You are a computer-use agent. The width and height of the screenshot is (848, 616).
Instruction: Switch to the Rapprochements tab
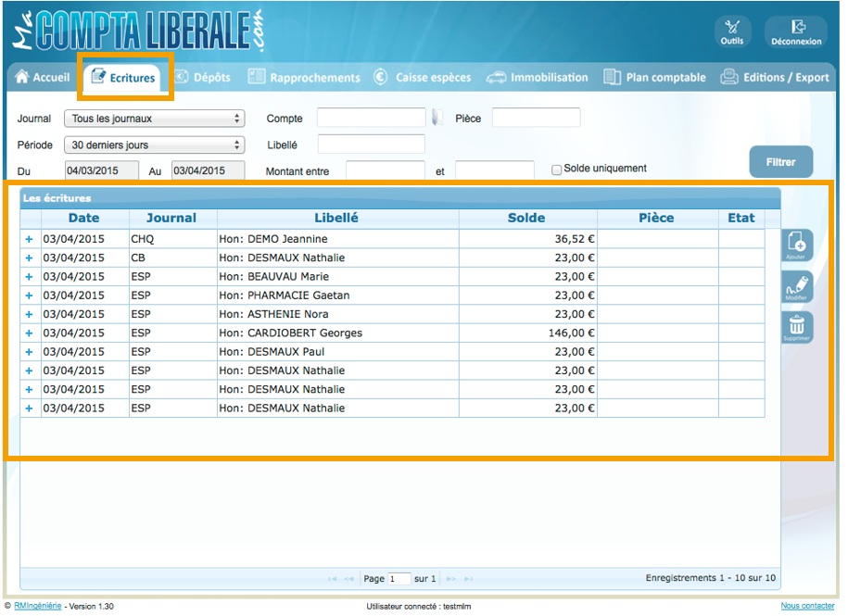(304, 78)
